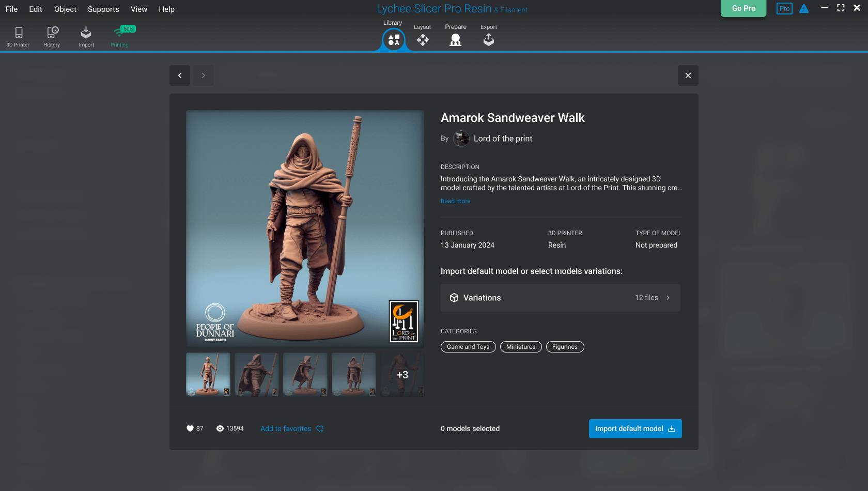This screenshot has height=491, width=868.
Task: Open the warning alert triangle icon
Action: tap(804, 9)
